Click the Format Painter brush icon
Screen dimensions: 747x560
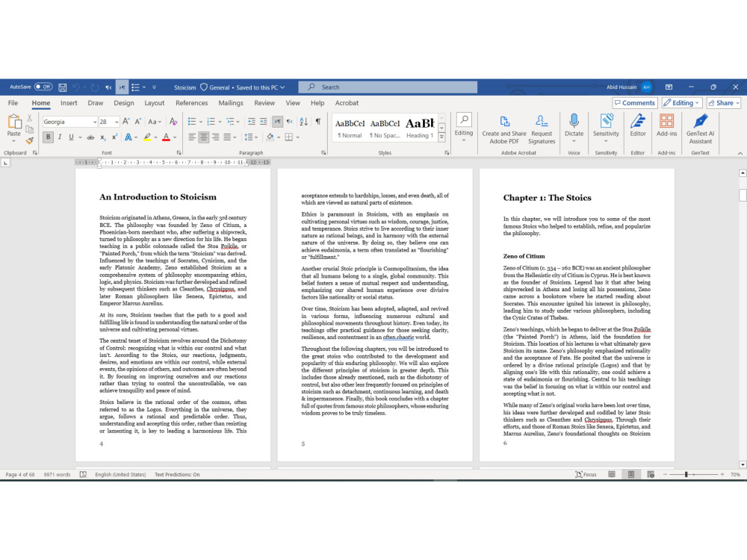[30, 140]
